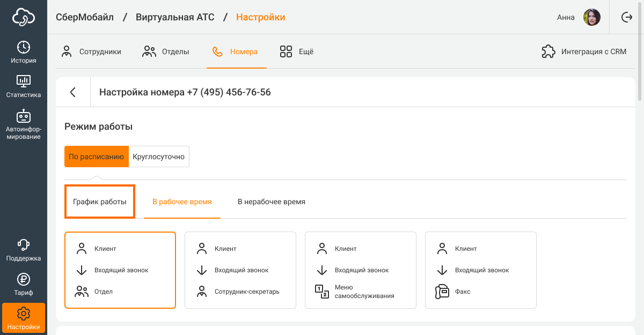Expand the Ещё menu
The width and height of the screenshot is (644, 335).
point(297,52)
